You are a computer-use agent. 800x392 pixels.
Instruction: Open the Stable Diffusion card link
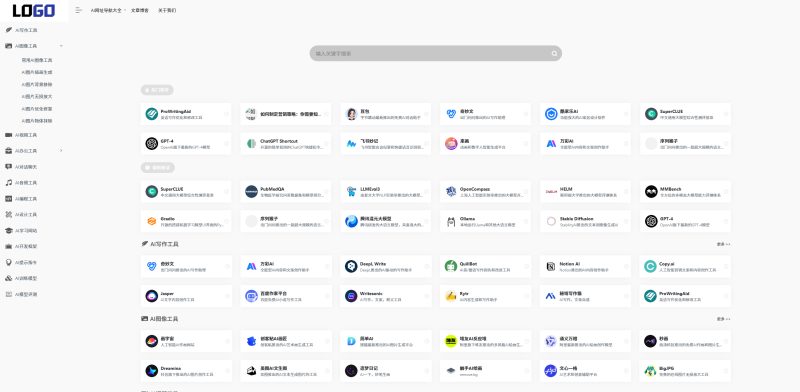(x=585, y=221)
